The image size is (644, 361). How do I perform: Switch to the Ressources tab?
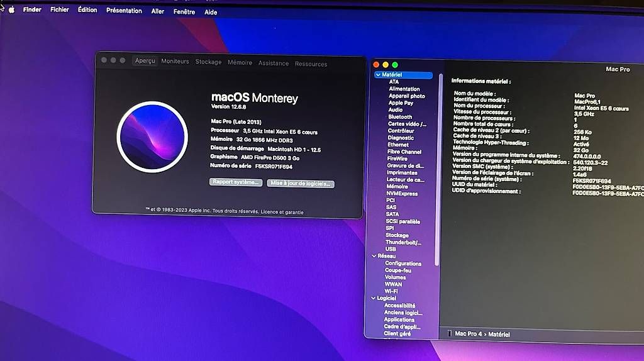[311, 64]
